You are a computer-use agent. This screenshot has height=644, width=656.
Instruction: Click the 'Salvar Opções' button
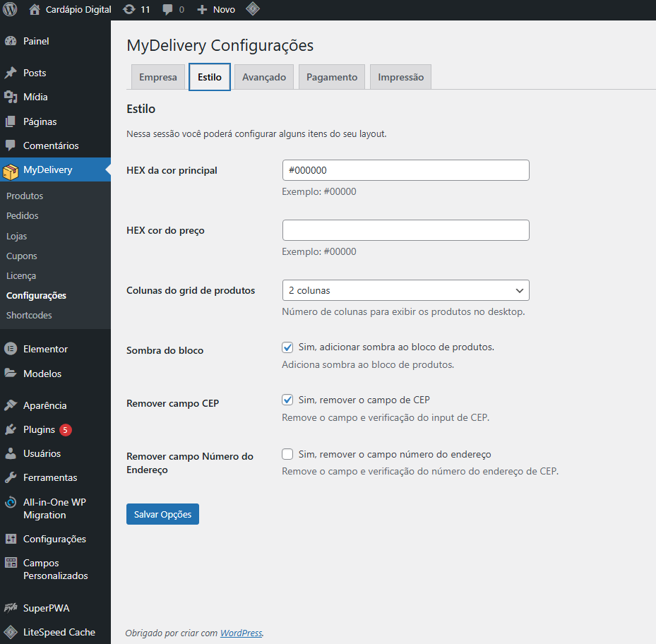162,514
